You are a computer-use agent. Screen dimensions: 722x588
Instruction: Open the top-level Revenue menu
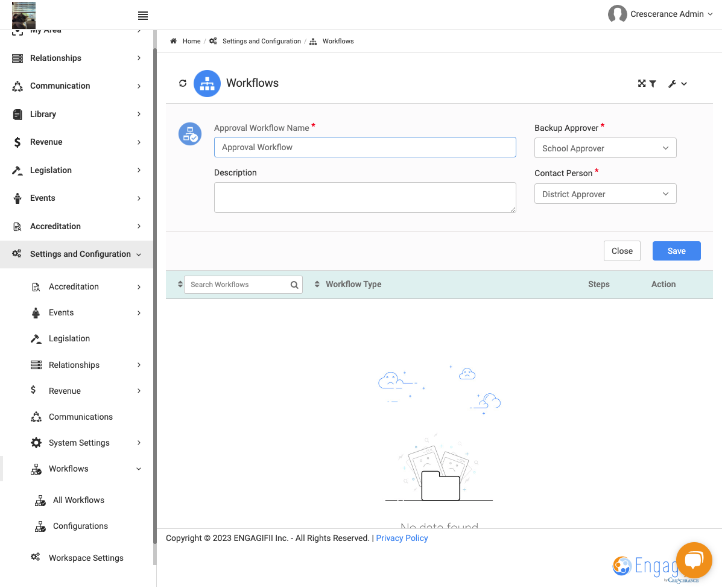pos(77,142)
